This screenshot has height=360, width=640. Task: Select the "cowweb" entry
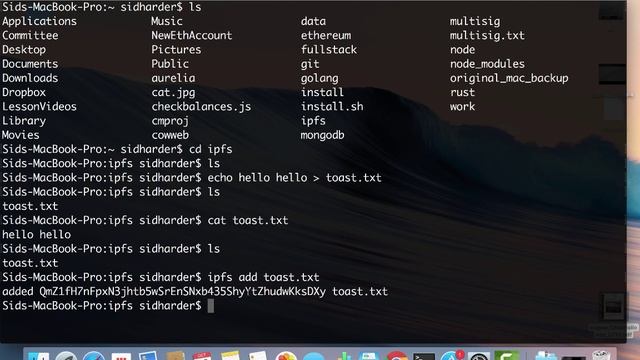coord(170,135)
